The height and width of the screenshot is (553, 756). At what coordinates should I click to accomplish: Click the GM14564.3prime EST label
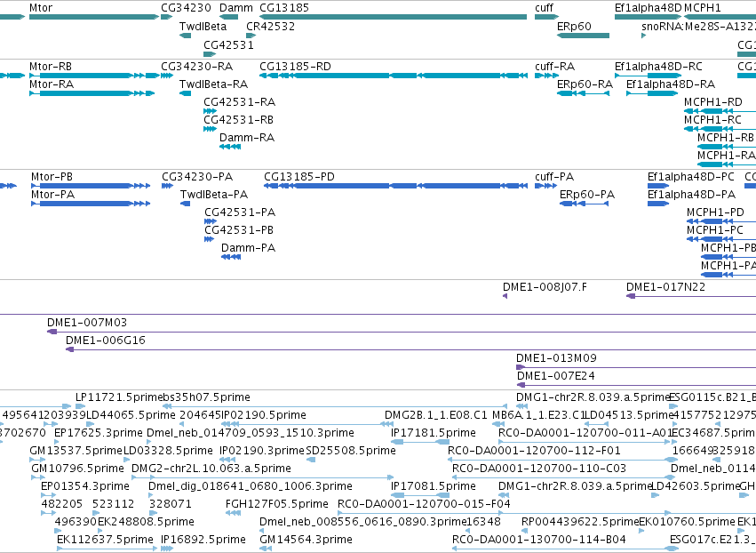point(306,540)
